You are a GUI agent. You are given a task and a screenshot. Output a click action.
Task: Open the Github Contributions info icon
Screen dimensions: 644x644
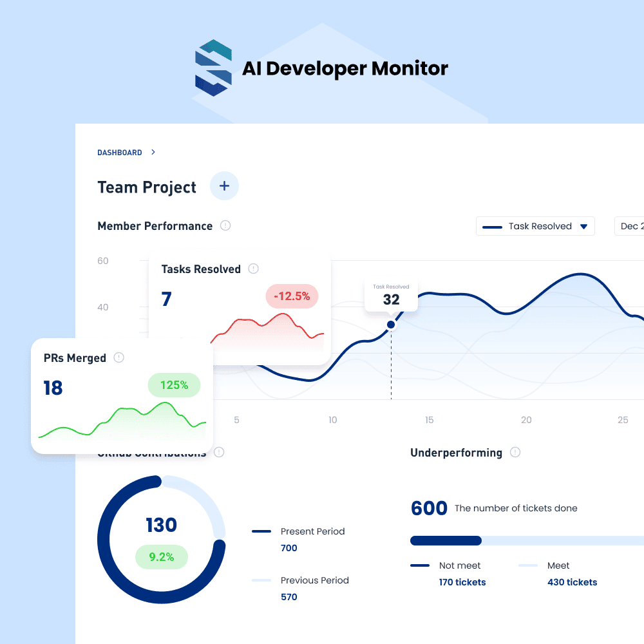[218, 452]
